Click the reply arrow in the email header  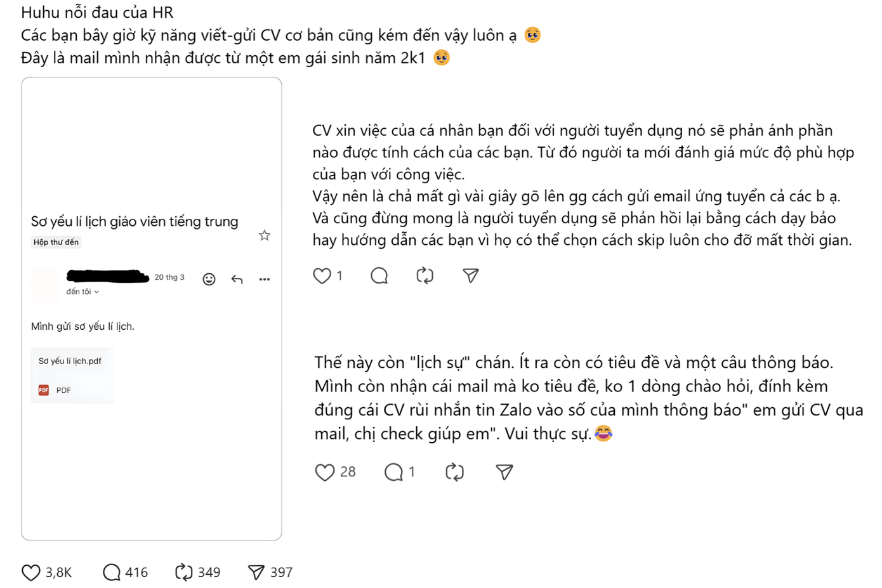237,279
